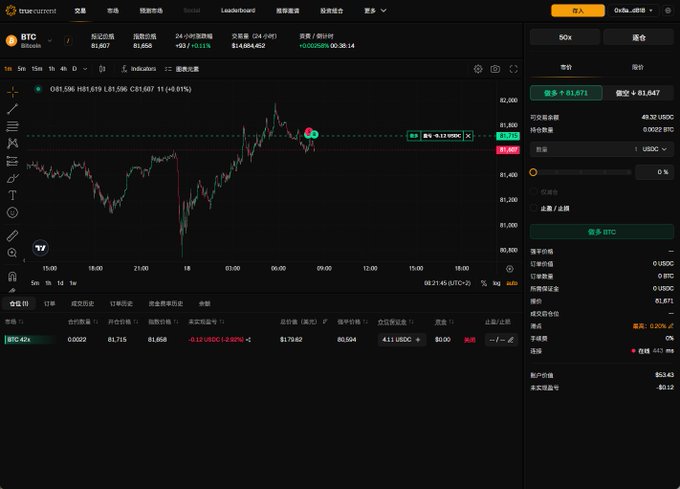The image size is (680, 489).
Task: Open the forecasting and measurement tools
Action: click(x=13, y=161)
